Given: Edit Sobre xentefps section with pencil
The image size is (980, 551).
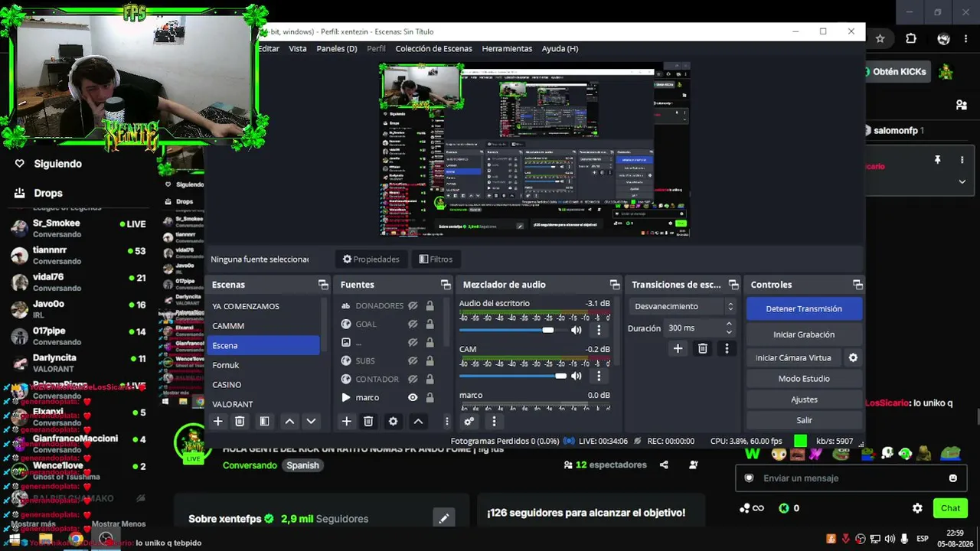Looking at the screenshot, I should coord(443,518).
